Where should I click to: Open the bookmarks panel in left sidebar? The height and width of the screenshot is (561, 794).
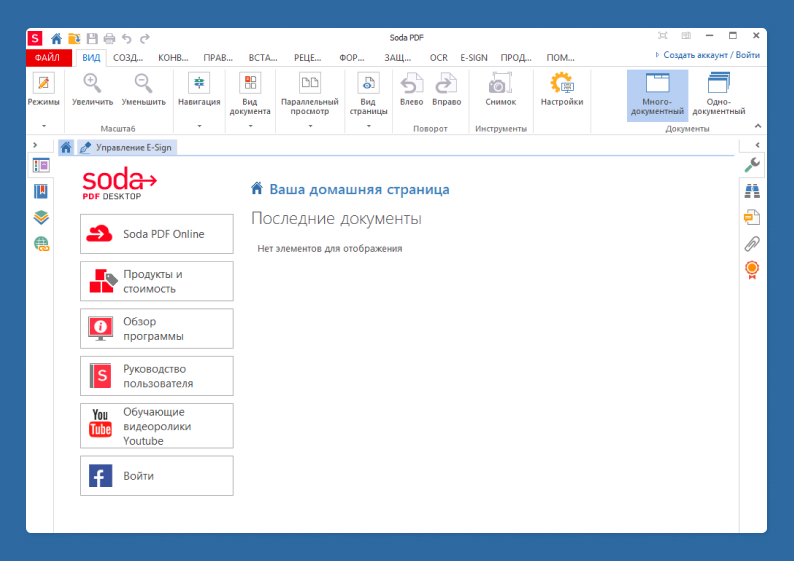point(41,191)
